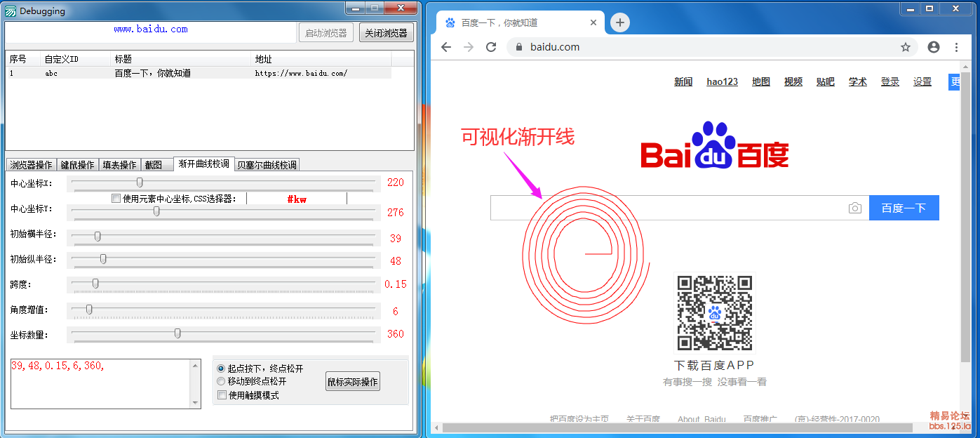Click the 角度增值 slider thumb

click(89, 310)
